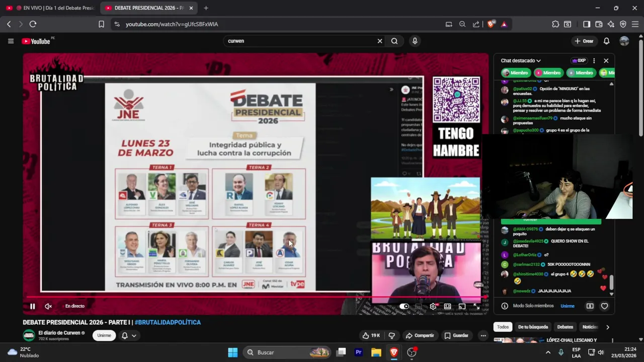The image size is (644, 362).
Task: Open Super Chat dollar icon in chat
Action: pos(590,306)
